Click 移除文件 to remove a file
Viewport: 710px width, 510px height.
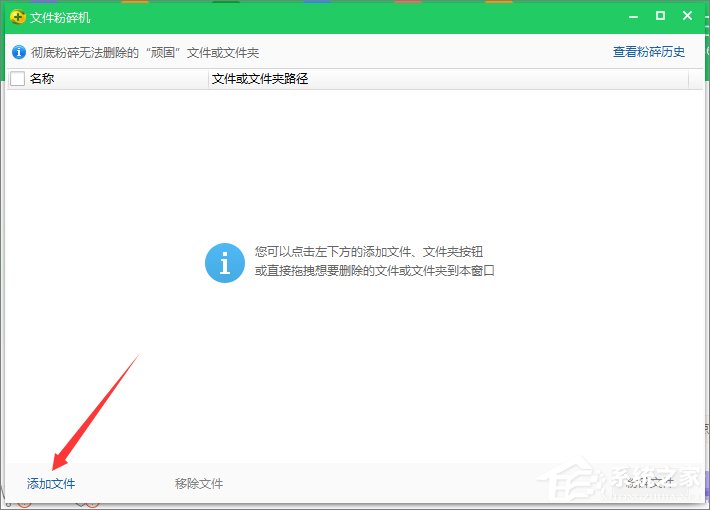point(199,484)
